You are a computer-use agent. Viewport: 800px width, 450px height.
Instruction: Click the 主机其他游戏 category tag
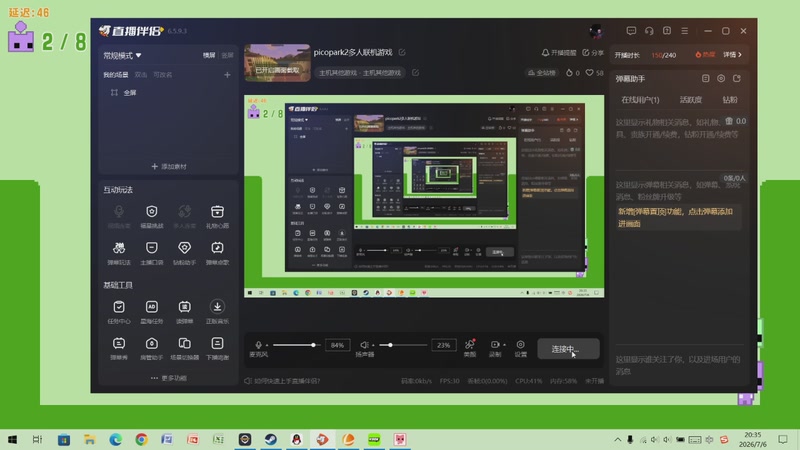pyautogui.click(x=360, y=73)
